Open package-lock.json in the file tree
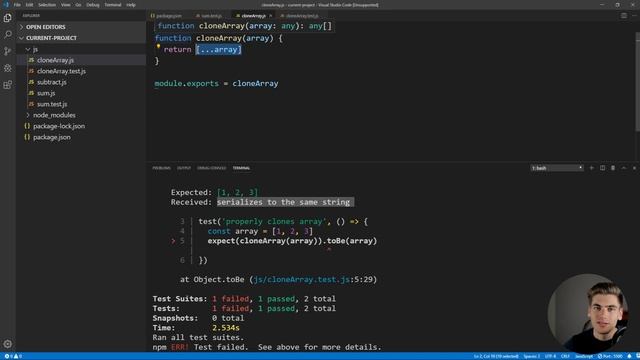The width and height of the screenshot is (640, 360). pos(81,126)
